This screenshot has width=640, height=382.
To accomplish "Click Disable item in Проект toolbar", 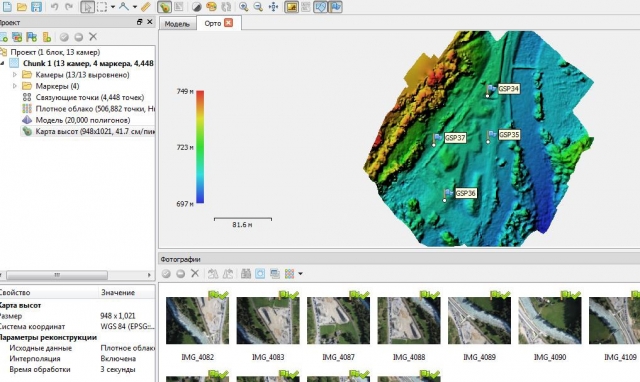I will click(x=78, y=37).
